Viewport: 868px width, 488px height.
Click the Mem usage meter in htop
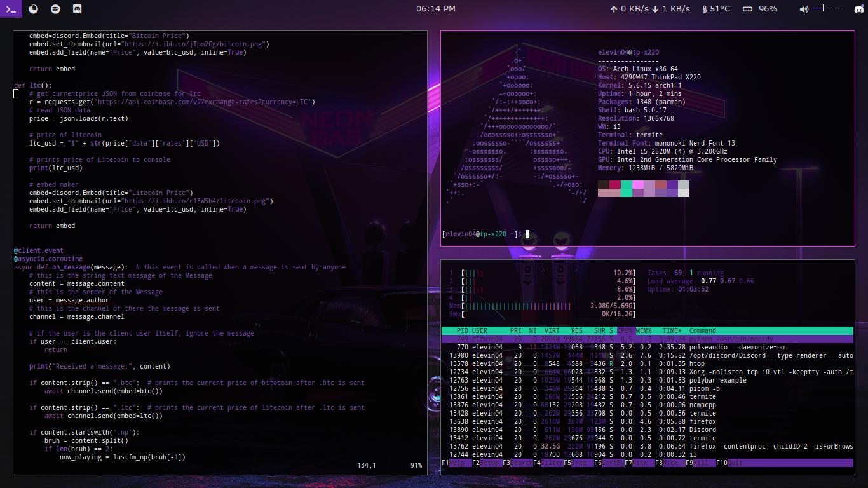coord(542,306)
